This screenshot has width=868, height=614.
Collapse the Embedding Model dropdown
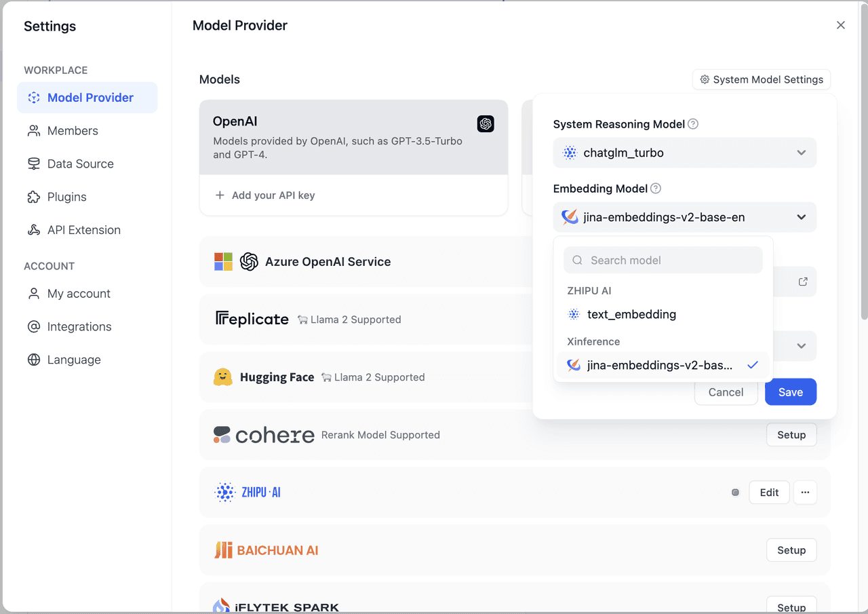[684, 217]
